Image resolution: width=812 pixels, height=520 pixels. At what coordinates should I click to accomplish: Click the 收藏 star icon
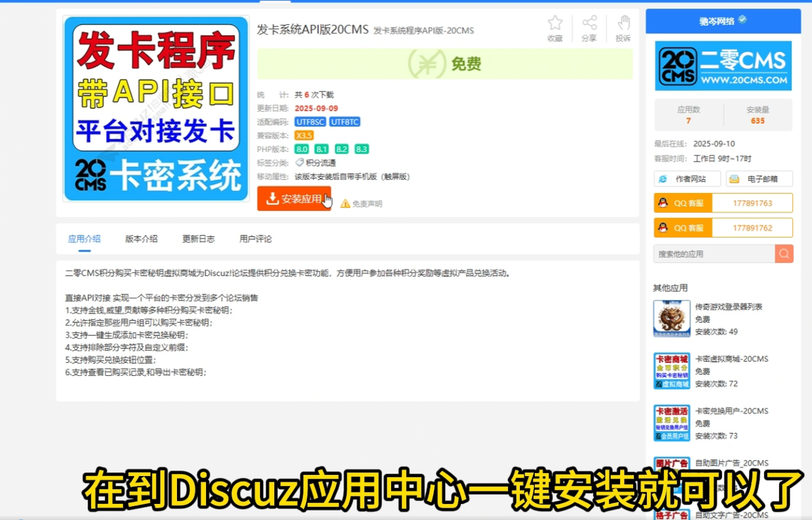(555, 23)
